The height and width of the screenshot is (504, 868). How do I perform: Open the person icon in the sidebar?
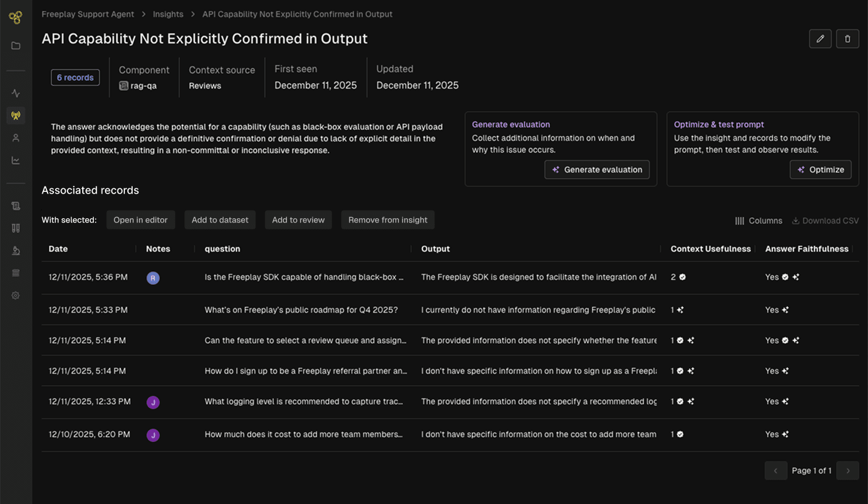(x=16, y=138)
